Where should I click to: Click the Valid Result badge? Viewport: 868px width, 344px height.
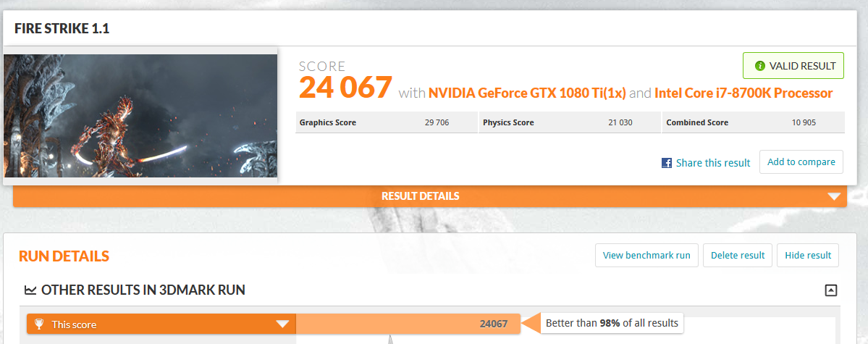[793, 66]
